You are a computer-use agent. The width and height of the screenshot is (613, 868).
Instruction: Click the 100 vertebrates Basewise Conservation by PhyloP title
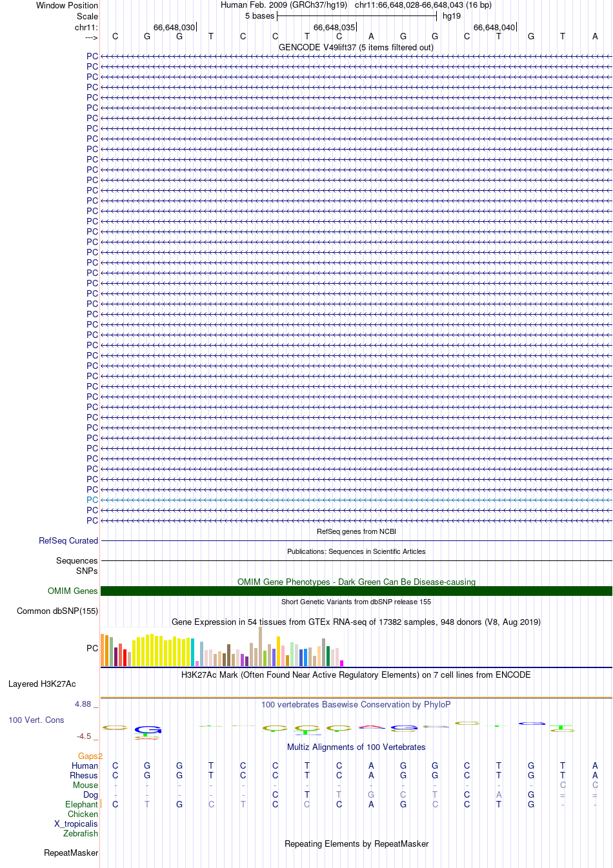coord(356,704)
